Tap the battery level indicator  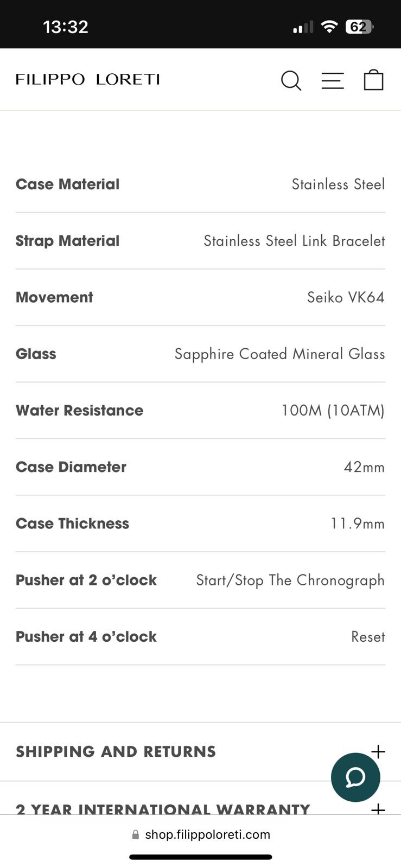tap(359, 27)
